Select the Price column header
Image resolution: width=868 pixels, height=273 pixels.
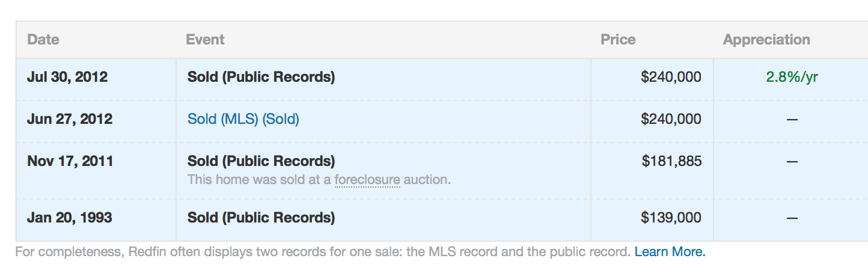tap(618, 40)
